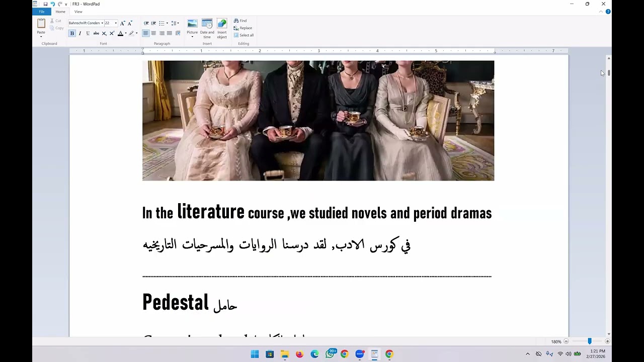Screen dimensions: 644x362
Task: Click the zoom slider handle
Action: [590, 341]
